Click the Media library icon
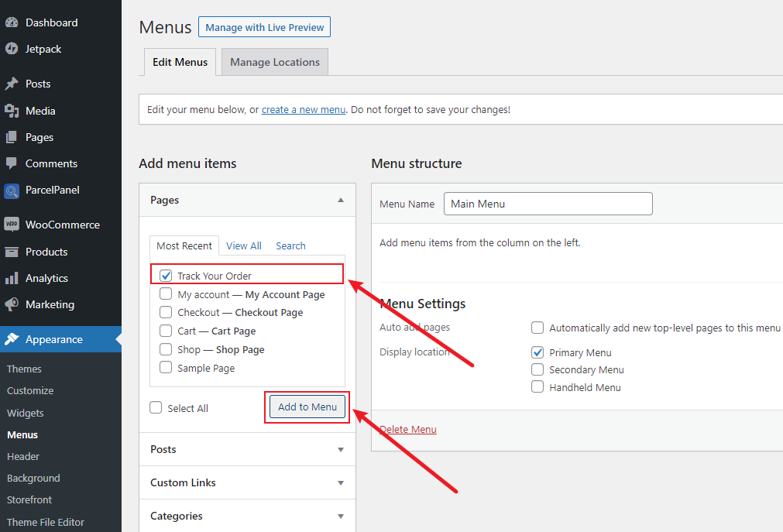The image size is (783, 532). click(x=12, y=111)
